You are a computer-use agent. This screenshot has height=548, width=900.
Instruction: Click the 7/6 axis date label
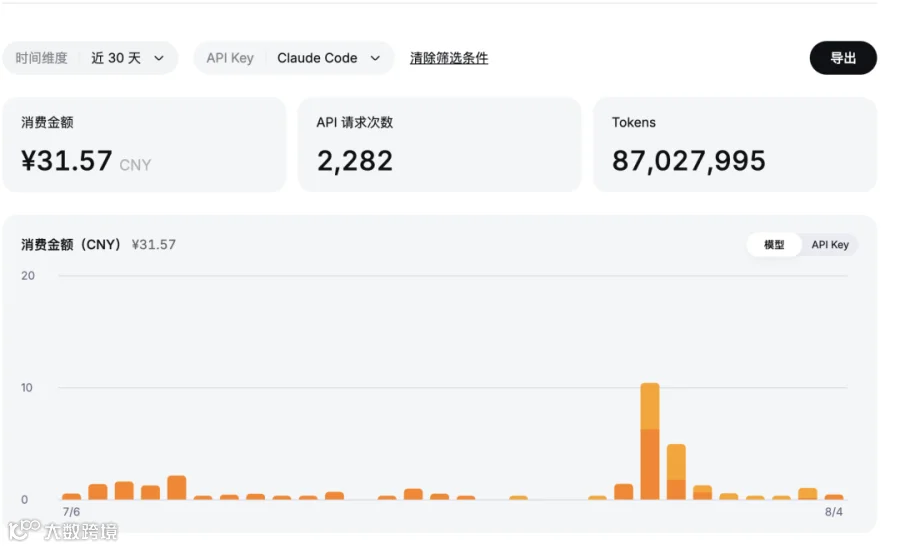(x=71, y=512)
